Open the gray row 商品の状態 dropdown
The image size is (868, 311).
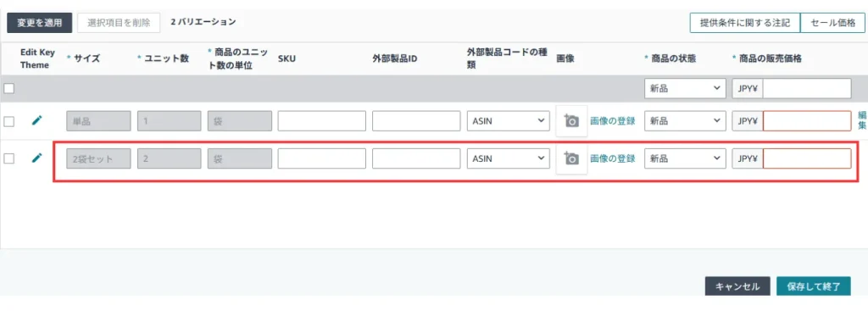coord(685,88)
